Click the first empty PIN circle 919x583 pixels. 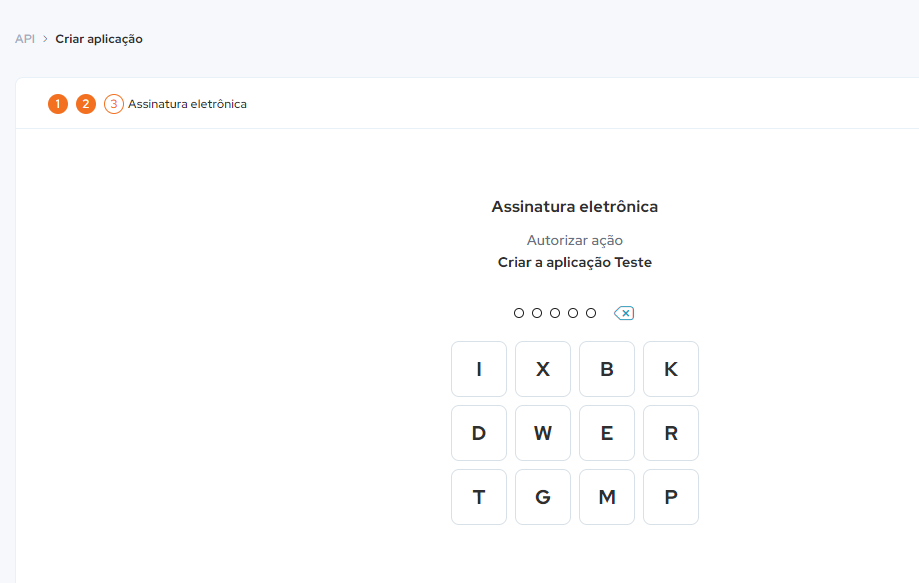tap(519, 313)
